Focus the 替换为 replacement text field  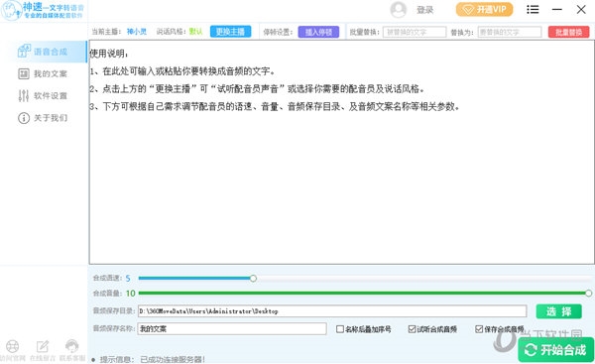(x=510, y=32)
